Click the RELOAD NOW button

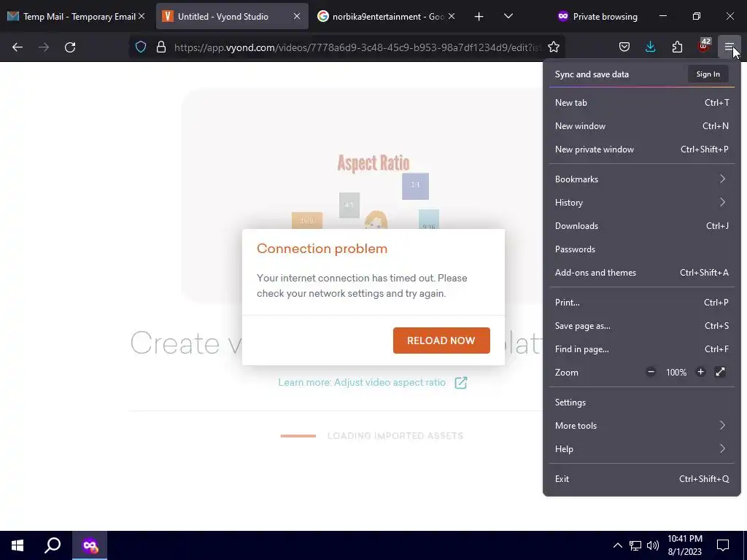coord(441,341)
